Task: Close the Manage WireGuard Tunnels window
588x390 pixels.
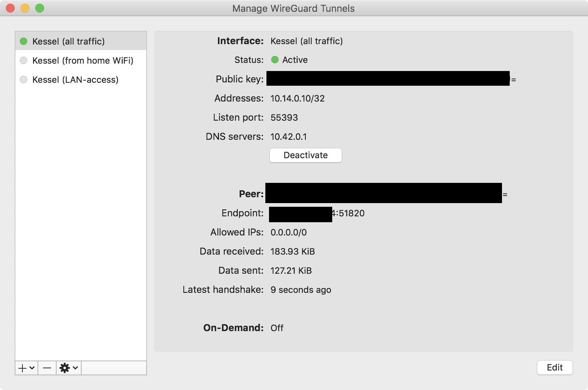Action: click(x=10, y=8)
